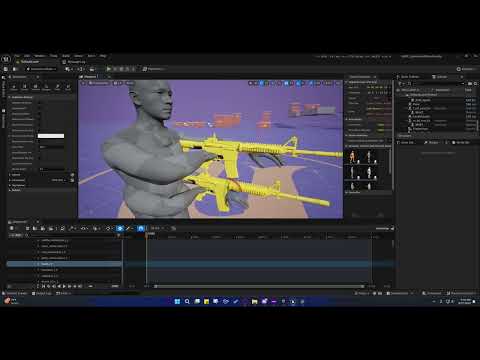Toggle viewport scale snapping
480x360 pixels.
pos(311,83)
